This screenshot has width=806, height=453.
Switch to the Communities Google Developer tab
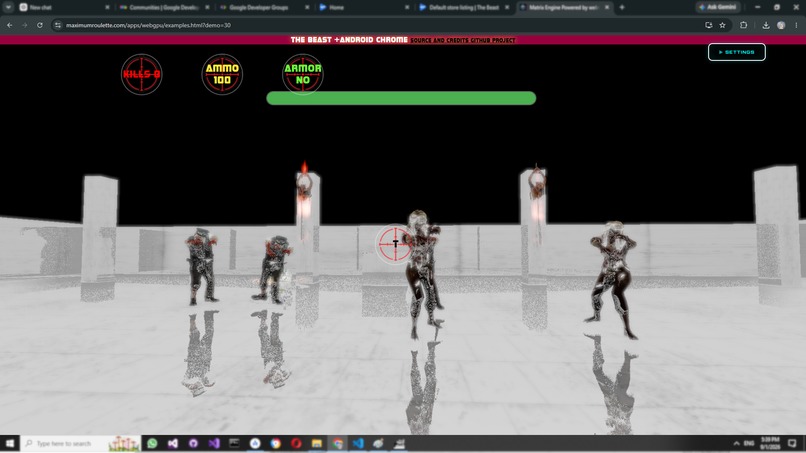pos(164,7)
